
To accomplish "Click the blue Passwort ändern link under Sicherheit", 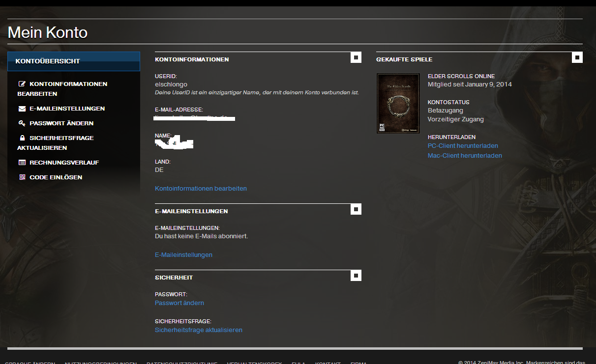I will tap(179, 303).
